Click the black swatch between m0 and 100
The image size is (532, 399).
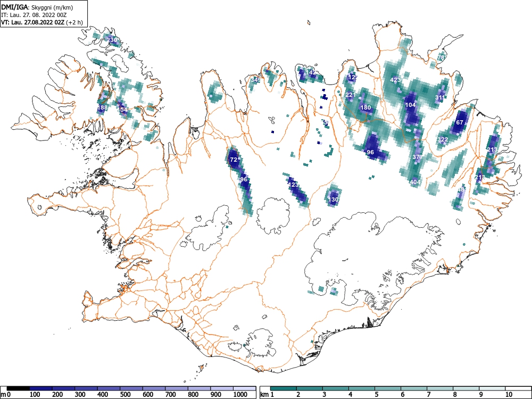(x=18, y=388)
